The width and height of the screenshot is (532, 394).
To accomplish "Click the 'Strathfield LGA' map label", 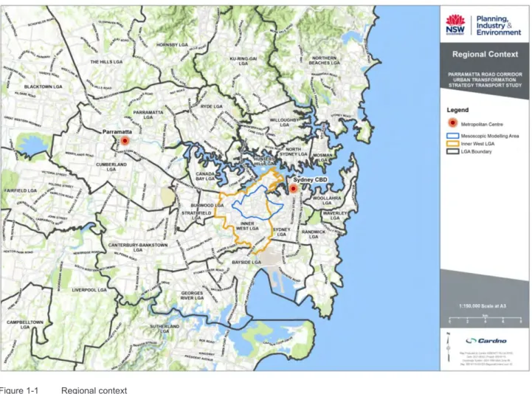I will point(196,215).
